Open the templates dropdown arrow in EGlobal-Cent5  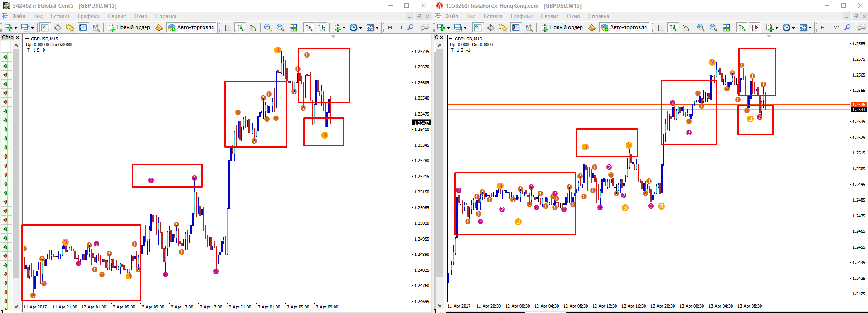click(x=377, y=28)
